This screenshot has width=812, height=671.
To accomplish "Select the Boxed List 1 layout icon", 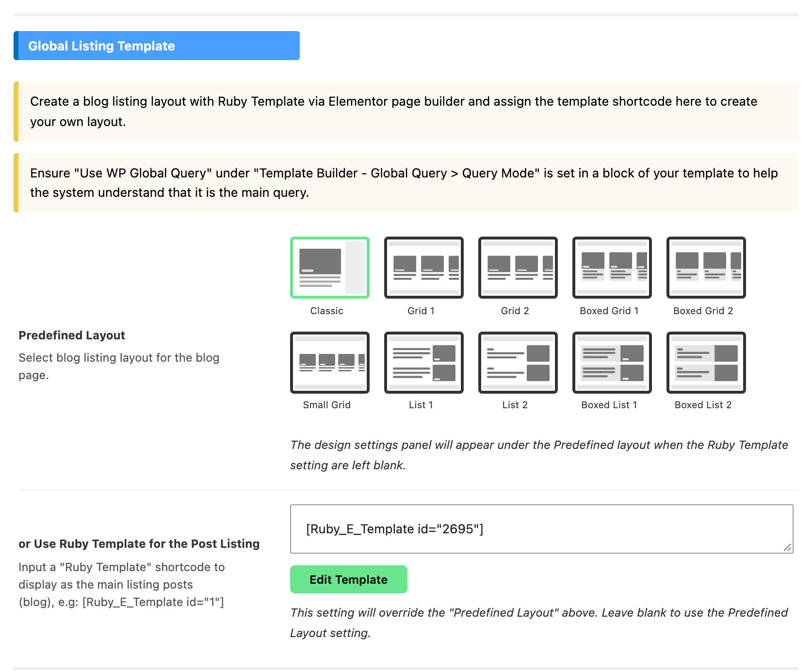I will coord(612,363).
